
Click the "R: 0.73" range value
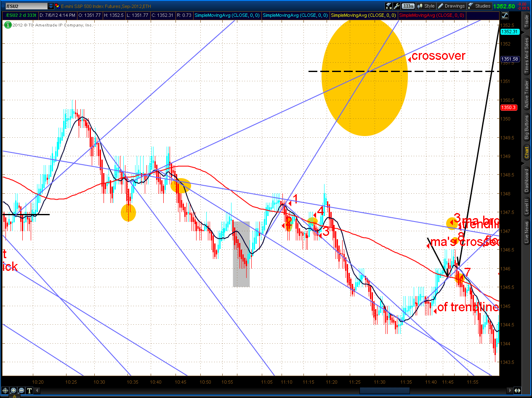coord(184,16)
